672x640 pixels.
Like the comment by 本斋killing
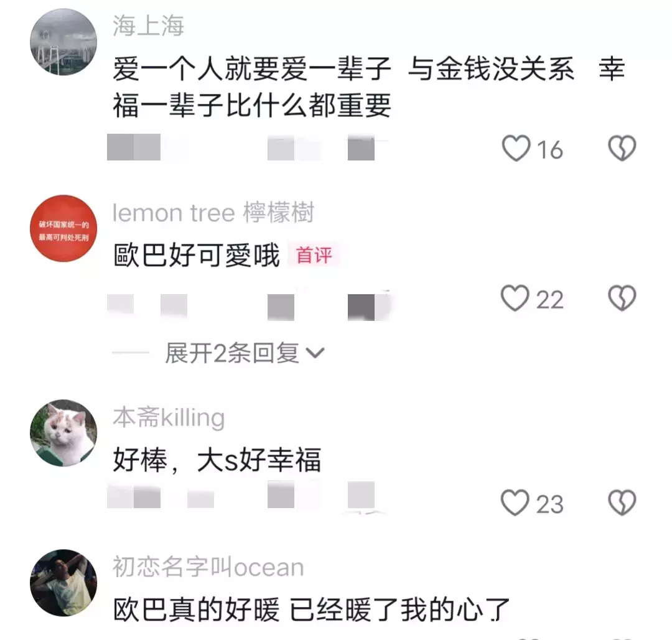pos(515,503)
